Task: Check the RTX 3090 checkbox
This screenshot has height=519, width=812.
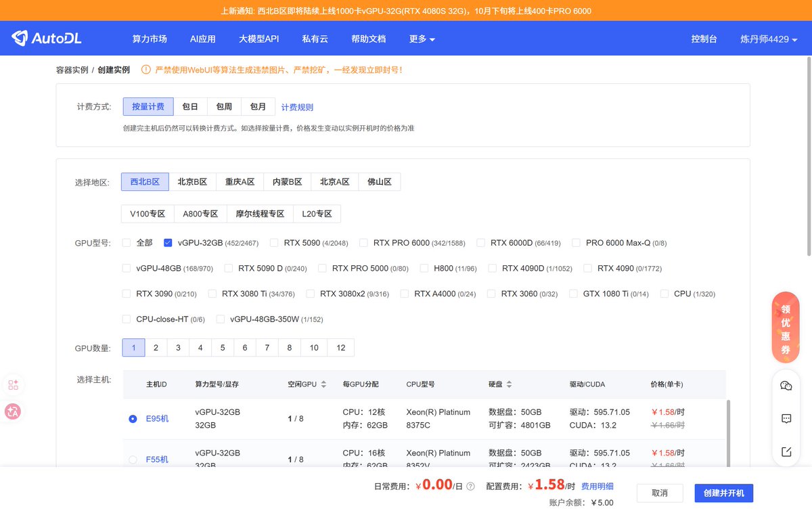Action: [127, 294]
